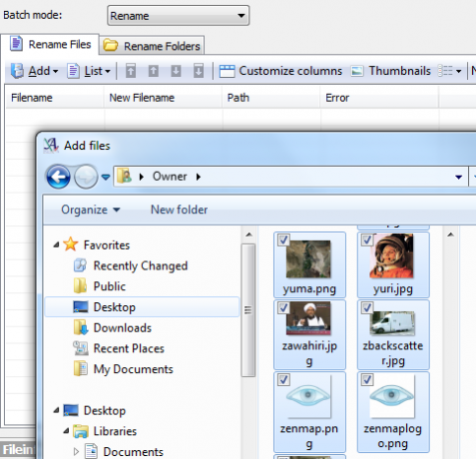Screen dimensions: 476x459
Task: Uncheck the yuri.jpg checkbox
Action: 367,239
